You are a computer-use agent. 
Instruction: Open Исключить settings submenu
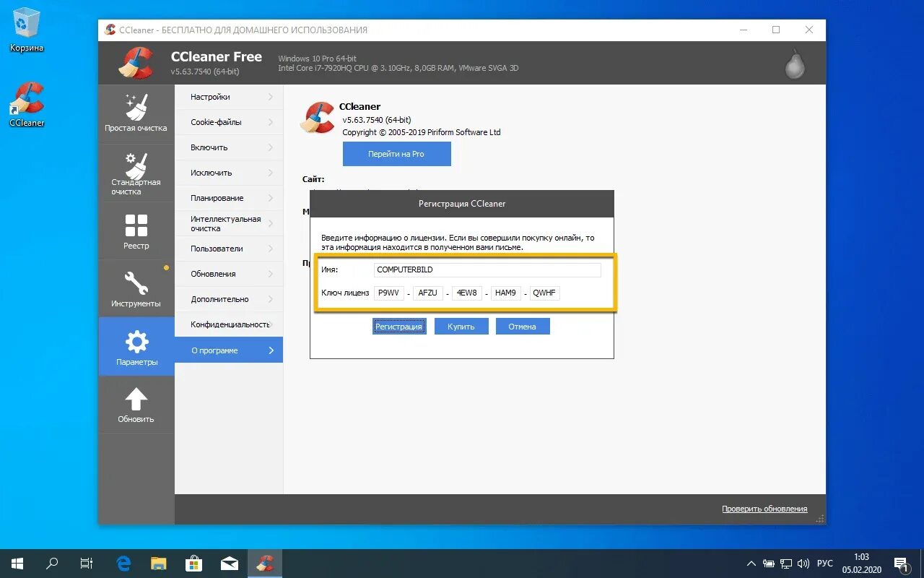[229, 173]
